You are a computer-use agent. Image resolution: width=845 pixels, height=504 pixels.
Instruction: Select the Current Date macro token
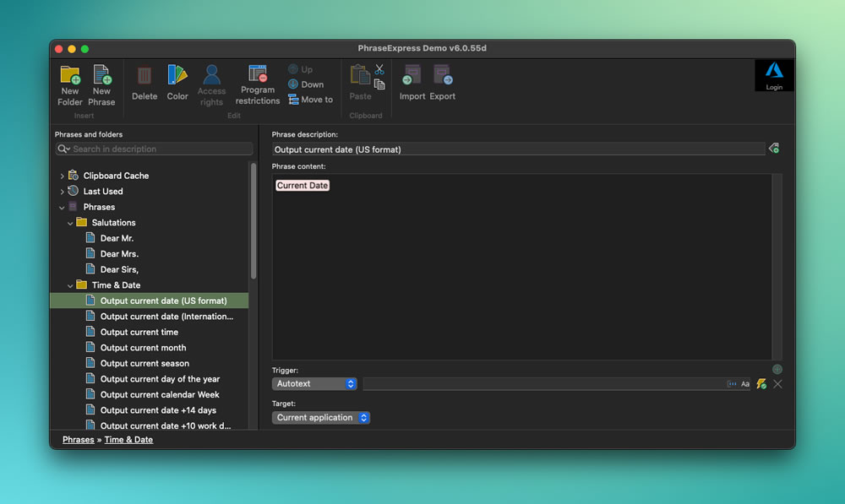click(303, 185)
